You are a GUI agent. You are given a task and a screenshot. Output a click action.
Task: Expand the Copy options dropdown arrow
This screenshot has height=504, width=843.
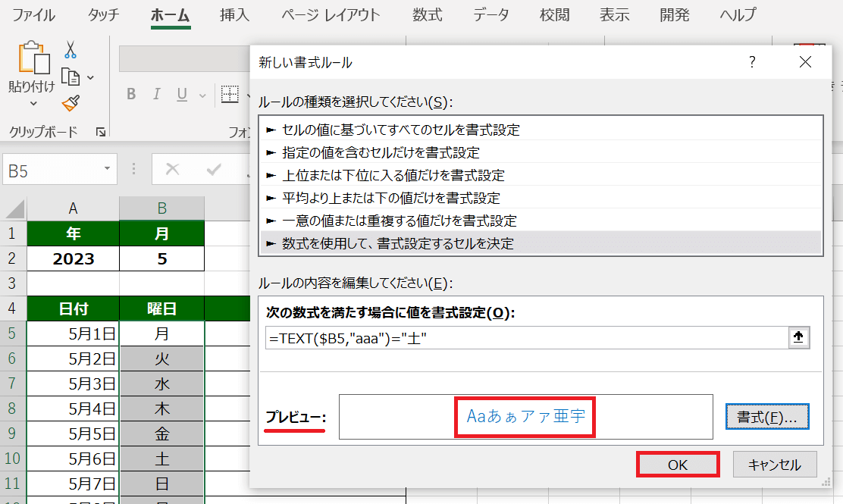91,77
